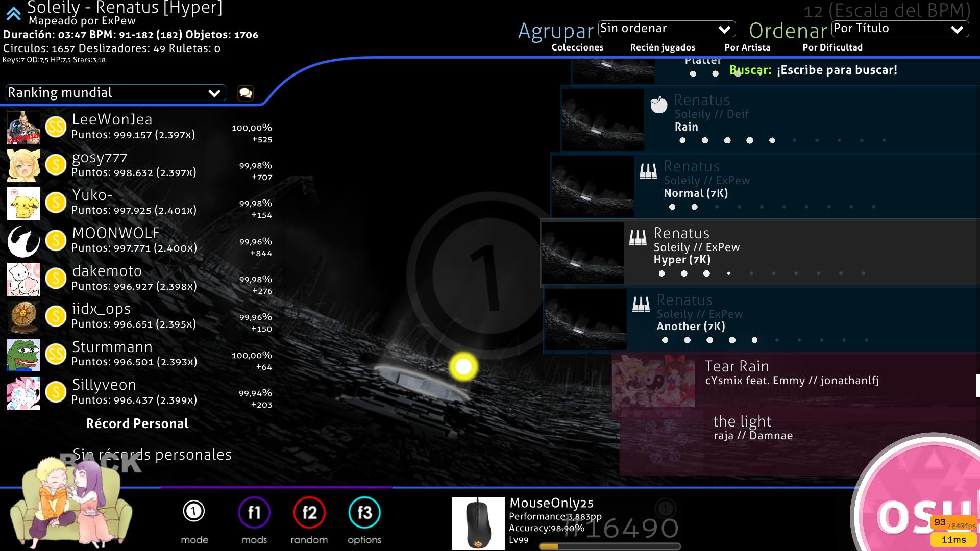980x551 pixels.
Task: Click Sturmmann's SS rank badge
Action: (56, 354)
